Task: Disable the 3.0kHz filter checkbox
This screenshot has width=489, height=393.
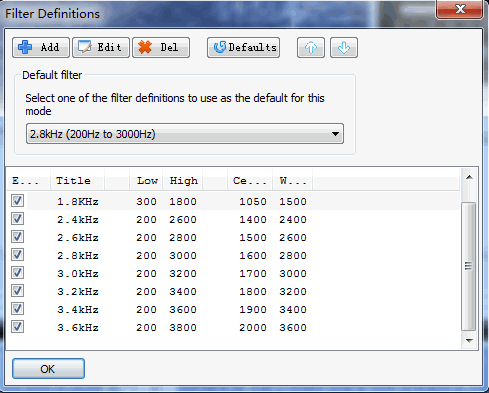Action: 17,273
